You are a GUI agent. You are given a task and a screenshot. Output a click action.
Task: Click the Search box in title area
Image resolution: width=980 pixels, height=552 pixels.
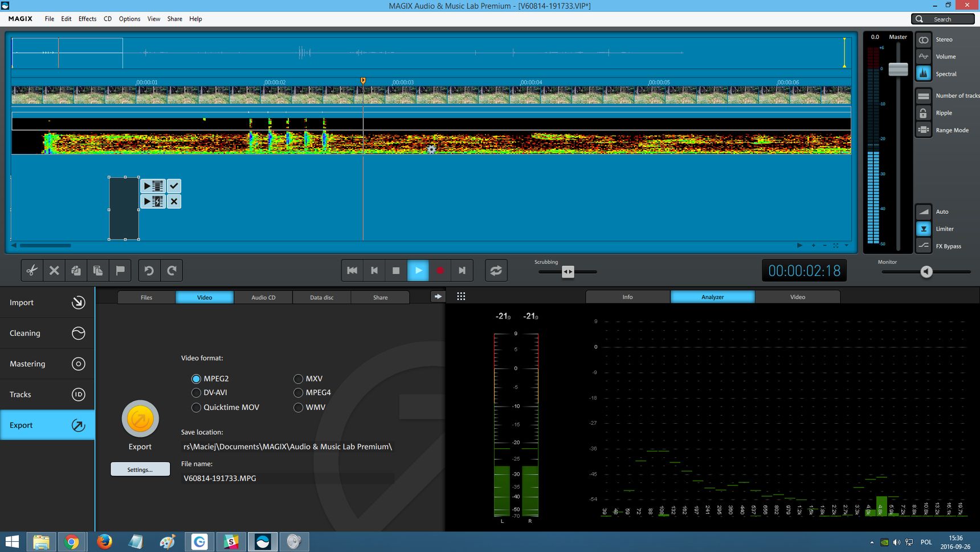pyautogui.click(x=943, y=19)
